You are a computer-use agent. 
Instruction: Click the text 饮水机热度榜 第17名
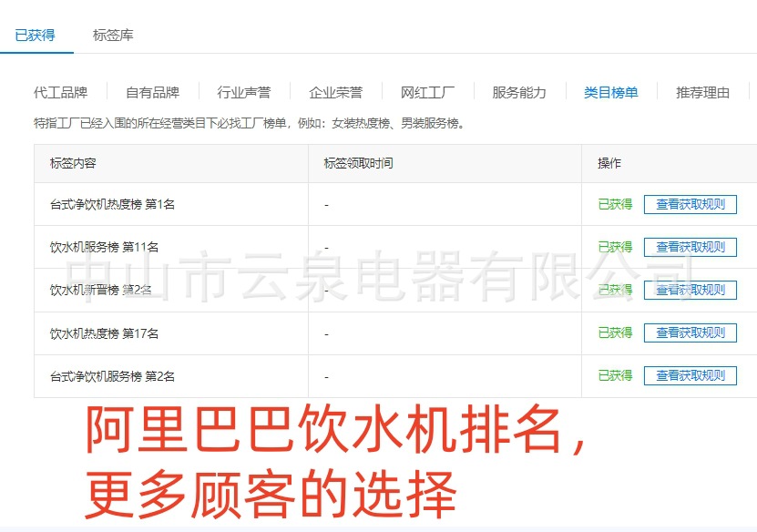pyautogui.click(x=104, y=333)
